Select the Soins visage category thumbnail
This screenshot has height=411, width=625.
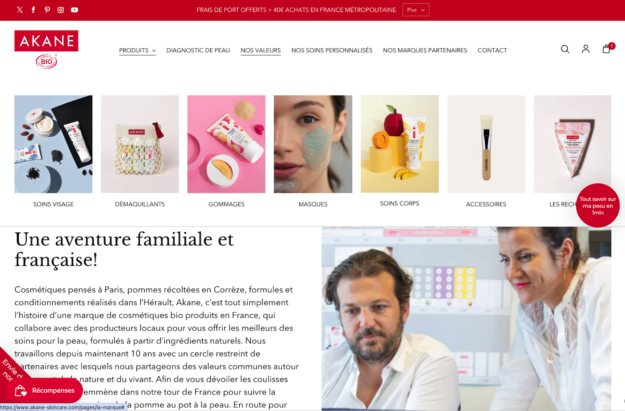click(53, 144)
